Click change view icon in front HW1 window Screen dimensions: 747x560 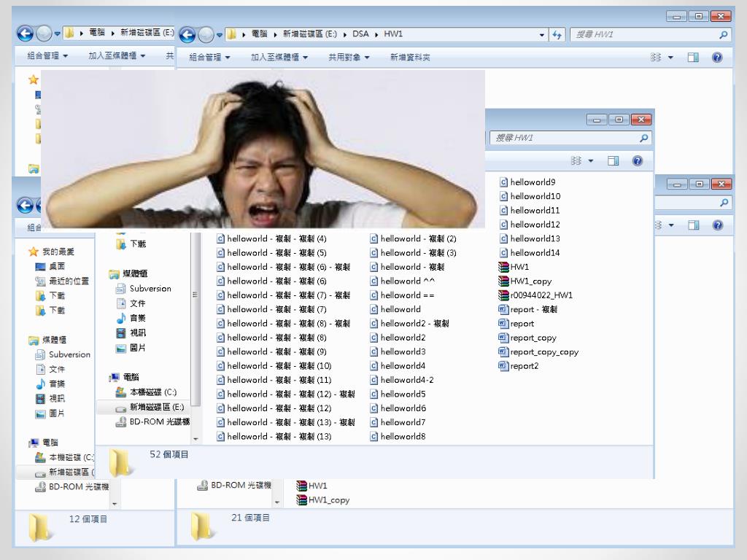tap(576, 161)
